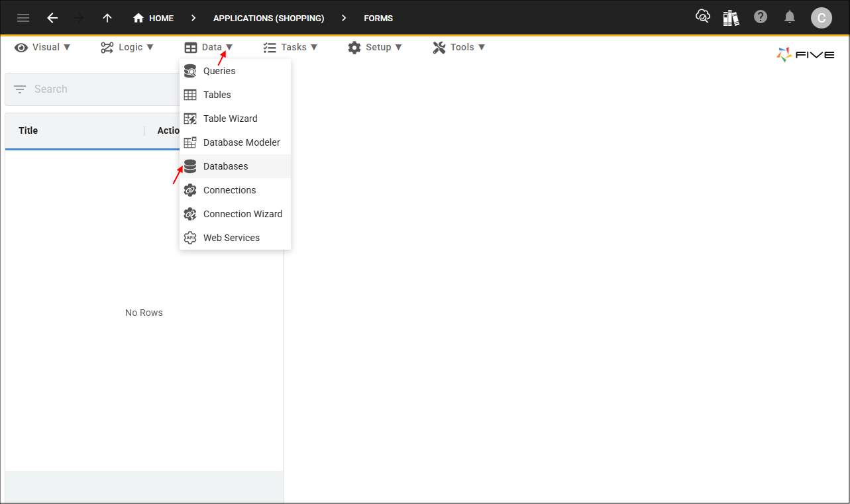Start the Connection Wizard
The width and height of the screenshot is (850, 504).
[242, 214]
